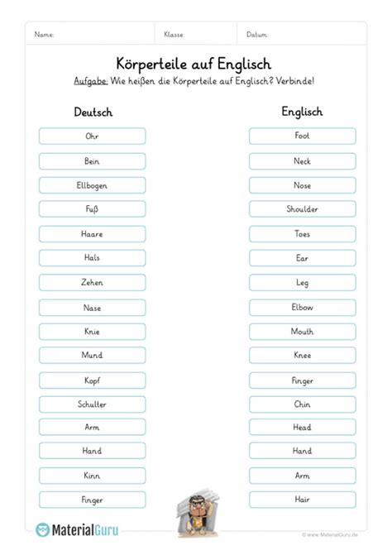Select the 'Zehen' word box
The height and width of the screenshot is (555, 392).
pyautogui.click(x=93, y=282)
